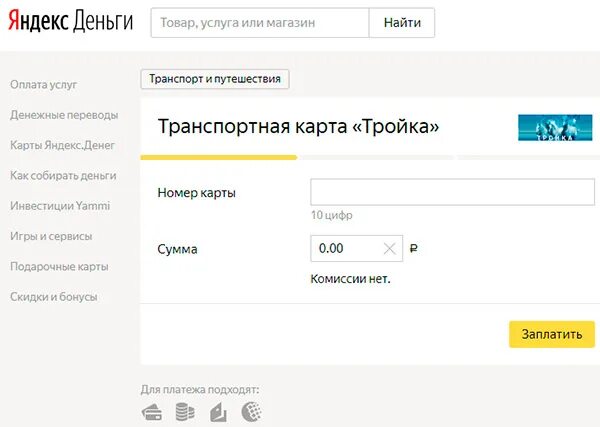
Task: Go to Подарочные карты
Action: [x=59, y=266]
